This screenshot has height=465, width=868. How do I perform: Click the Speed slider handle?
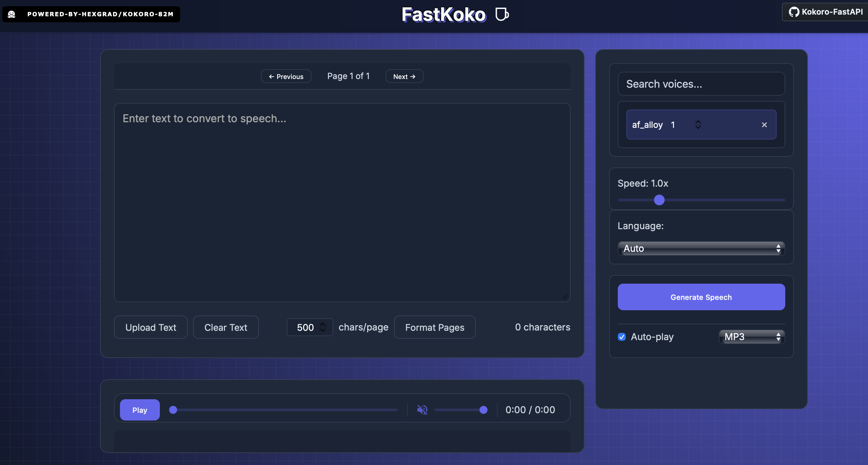tap(659, 200)
